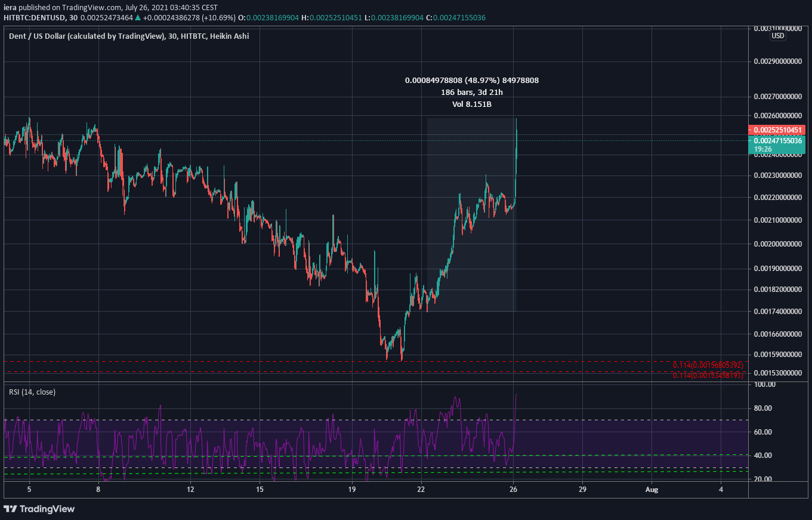Click the 0.00166000000 price axis label
This screenshot has height=520, width=812.
778,334
